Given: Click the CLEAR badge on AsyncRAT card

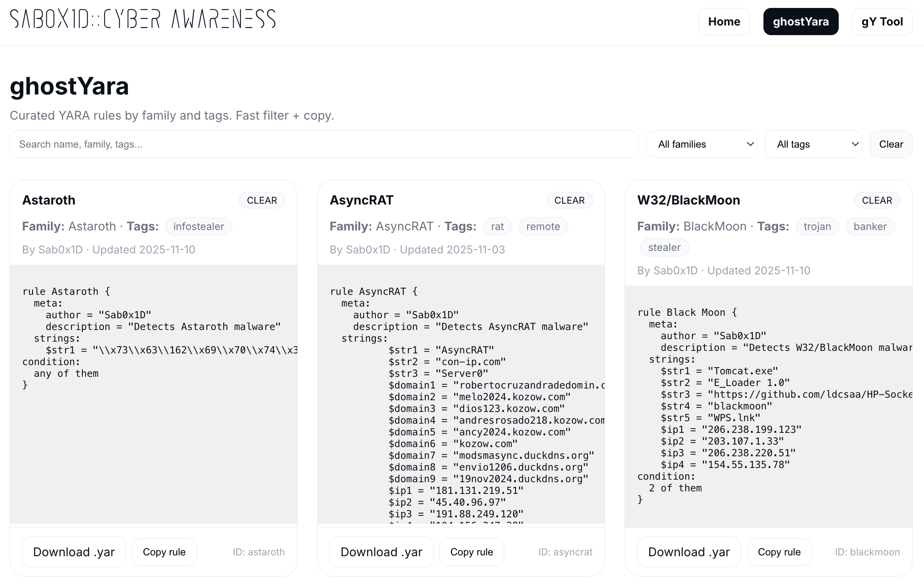Looking at the screenshot, I should (569, 200).
